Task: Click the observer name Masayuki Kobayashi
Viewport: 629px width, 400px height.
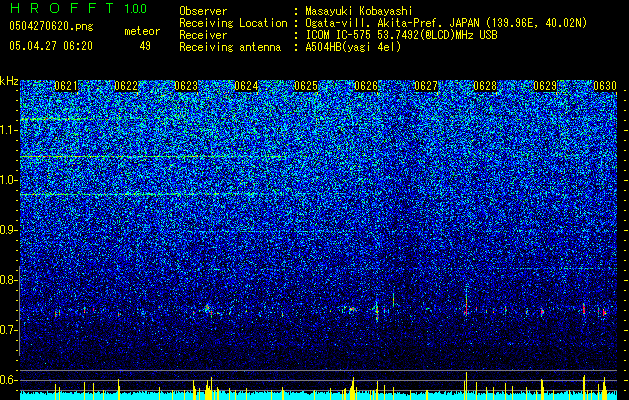Action: click(x=359, y=11)
